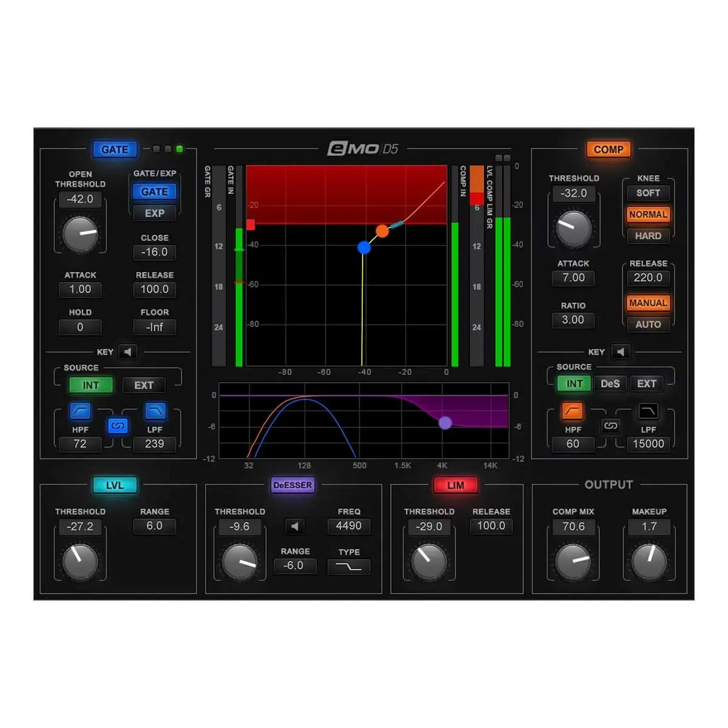Viewport: 728px width, 728px height.
Task: Set compressor knee to HARD
Action: point(648,235)
